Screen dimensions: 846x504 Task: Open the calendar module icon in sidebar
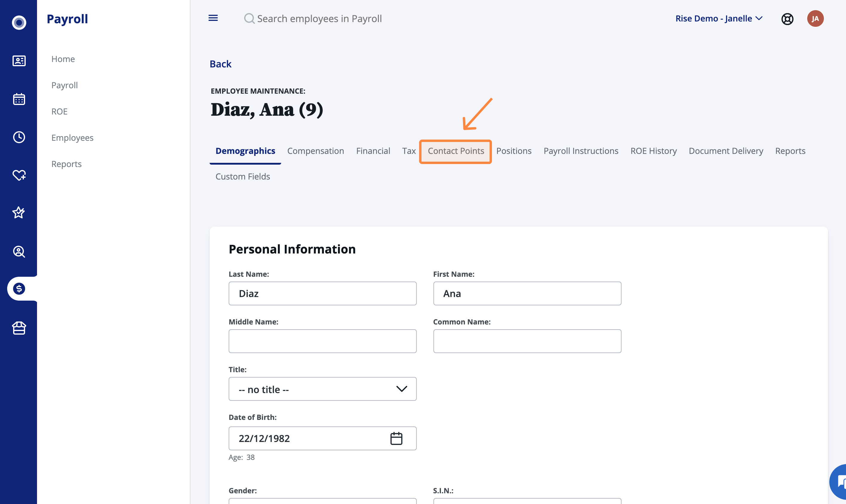19,99
